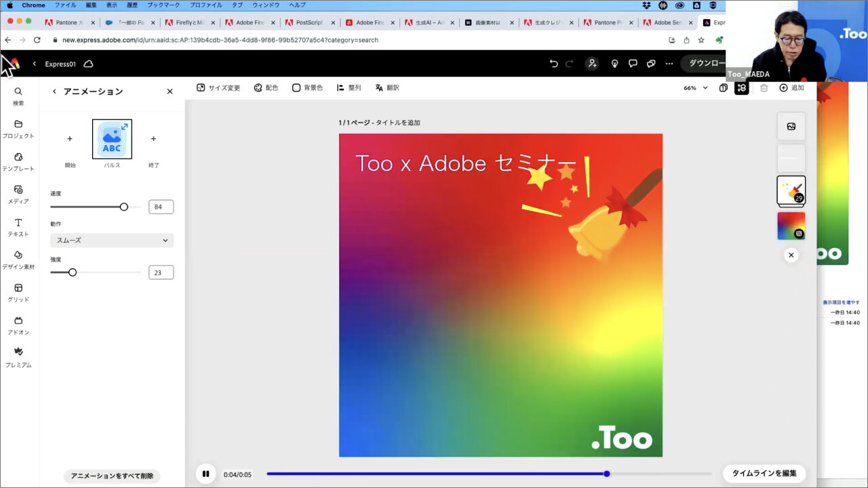Open 背景色 background color option
Viewport: 868px width, 488px height.
point(307,88)
